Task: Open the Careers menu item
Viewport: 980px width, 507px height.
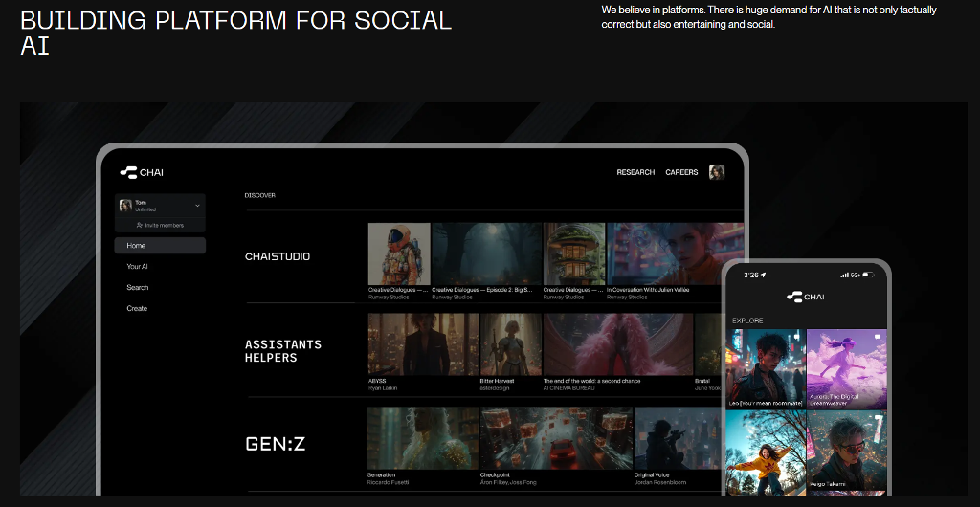Action: (x=681, y=172)
